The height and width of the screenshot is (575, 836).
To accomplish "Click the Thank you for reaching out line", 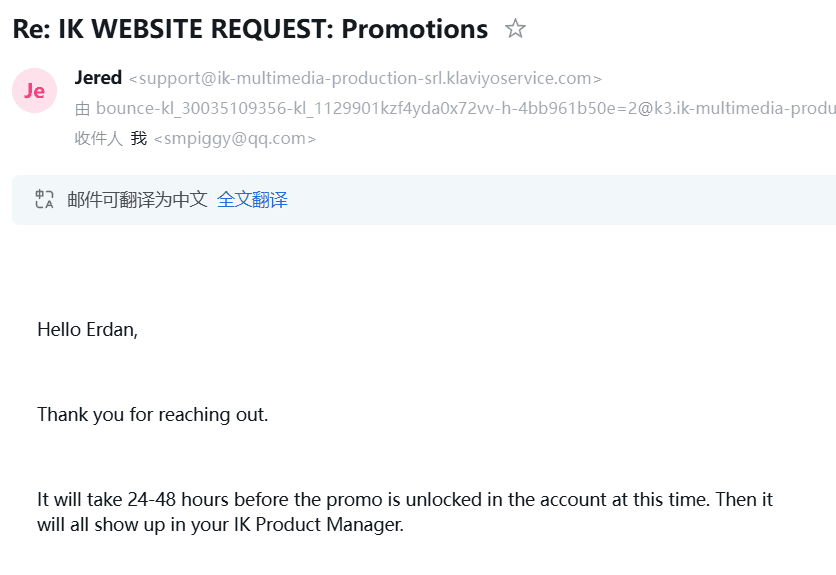I will tap(152, 414).
